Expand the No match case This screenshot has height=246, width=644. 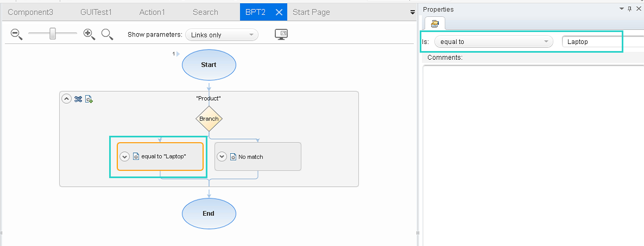coord(222,156)
